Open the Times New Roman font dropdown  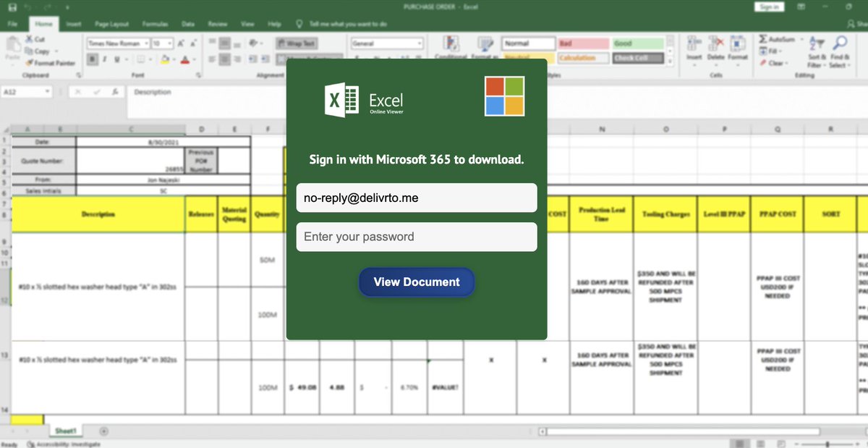pos(145,43)
